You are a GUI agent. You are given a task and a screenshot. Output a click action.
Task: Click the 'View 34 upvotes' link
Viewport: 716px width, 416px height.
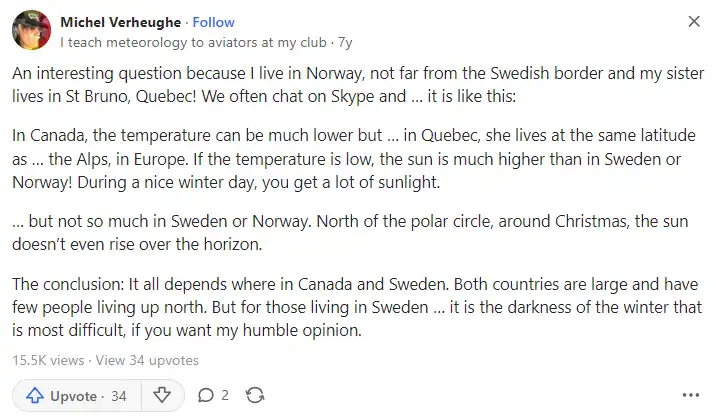[147, 360]
